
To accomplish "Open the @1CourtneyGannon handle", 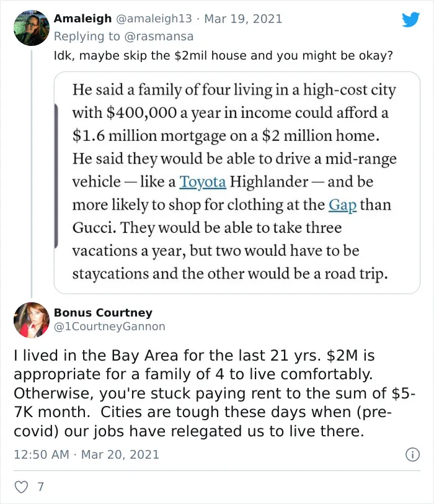I will click(110, 326).
